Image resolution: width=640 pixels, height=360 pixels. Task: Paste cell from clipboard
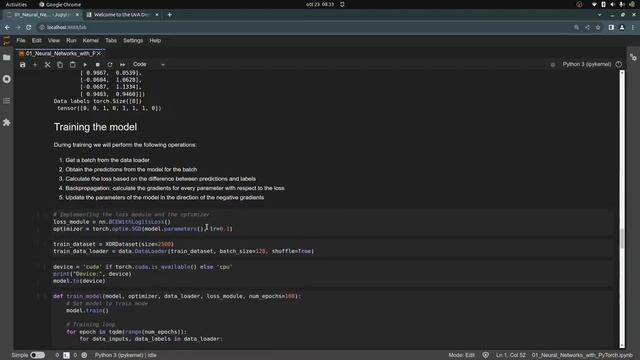coord(73,64)
